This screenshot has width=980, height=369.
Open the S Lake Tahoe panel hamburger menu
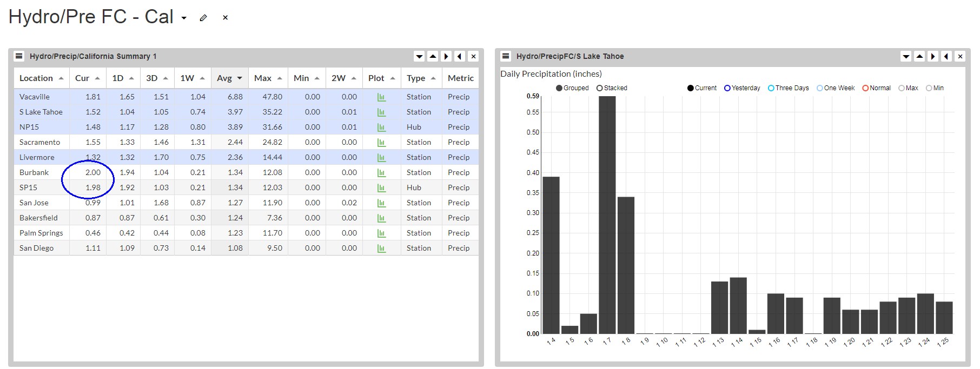click(506, 56)
